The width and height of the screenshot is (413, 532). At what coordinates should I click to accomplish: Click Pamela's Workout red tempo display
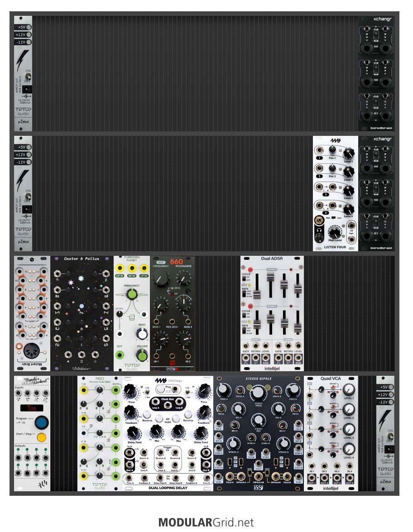pyautogui.click(x=32, y=408)
